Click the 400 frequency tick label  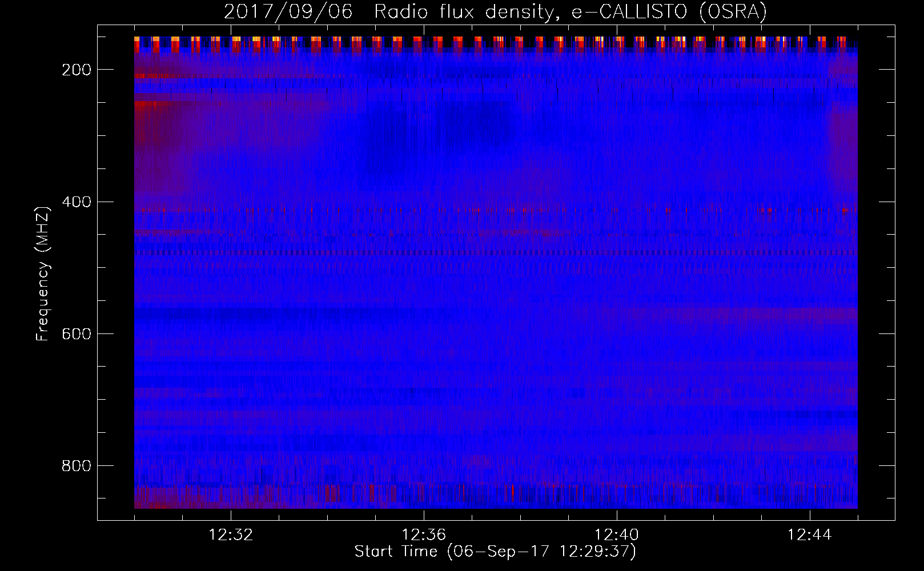tap(77, 202)
